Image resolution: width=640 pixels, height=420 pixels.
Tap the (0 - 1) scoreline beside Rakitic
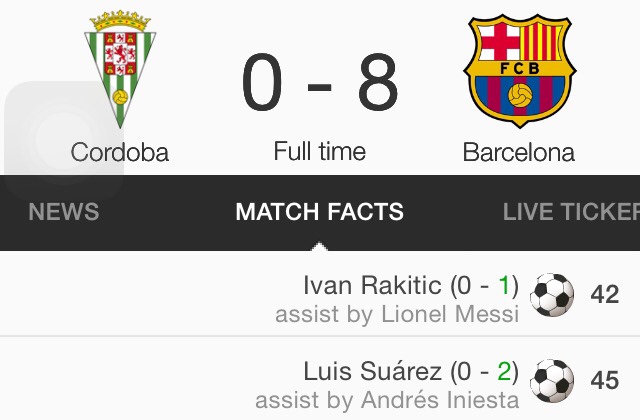coord(484,286)
